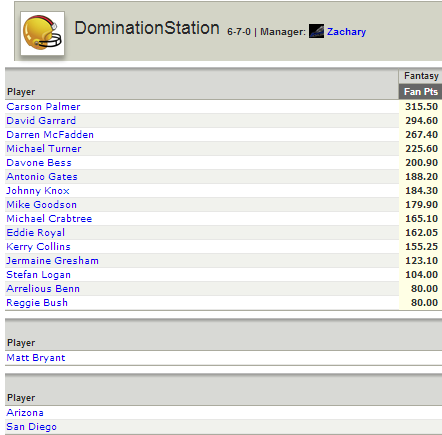Viewport: 442px width, 435px height.
Task: Open Davone Bess player link
Action: [39, 163]
